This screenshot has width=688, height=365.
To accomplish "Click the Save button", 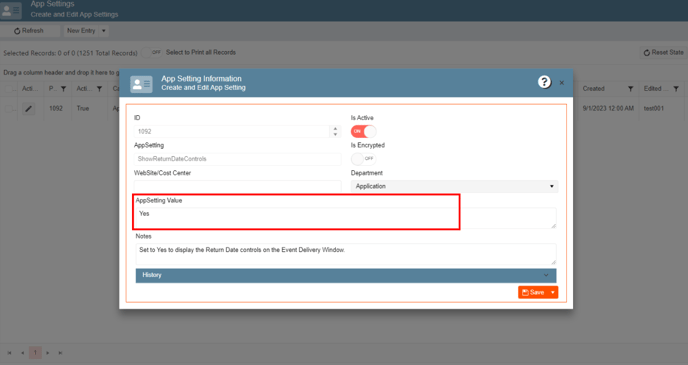I will click(x=533, y=292).
